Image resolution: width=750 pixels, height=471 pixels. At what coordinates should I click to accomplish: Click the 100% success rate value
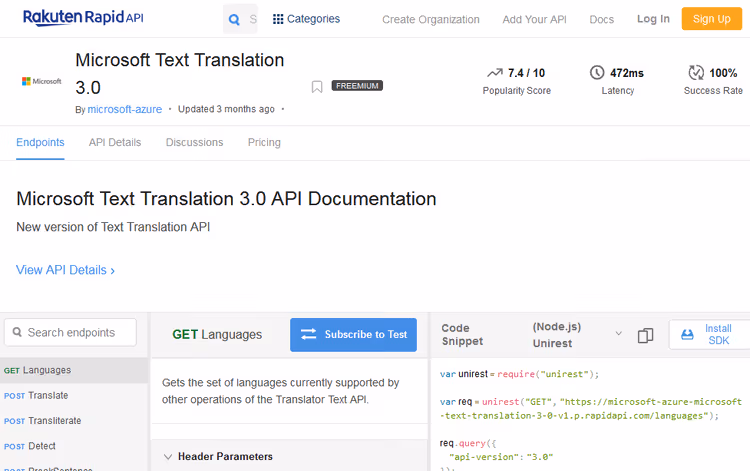[723, 73]
